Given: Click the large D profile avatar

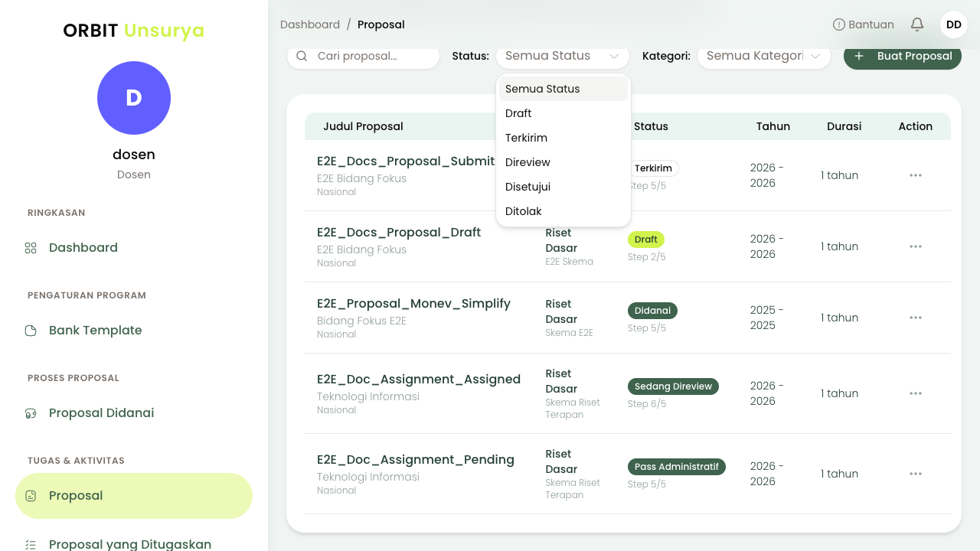Looking at the screenshot, I should point(134,98).
